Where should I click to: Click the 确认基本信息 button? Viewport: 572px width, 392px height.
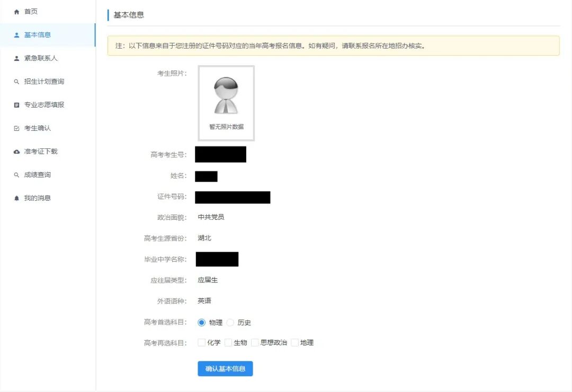(225, 369)
